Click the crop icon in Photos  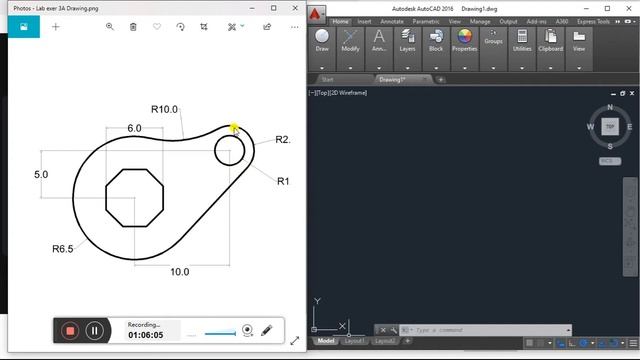point(204,27)
